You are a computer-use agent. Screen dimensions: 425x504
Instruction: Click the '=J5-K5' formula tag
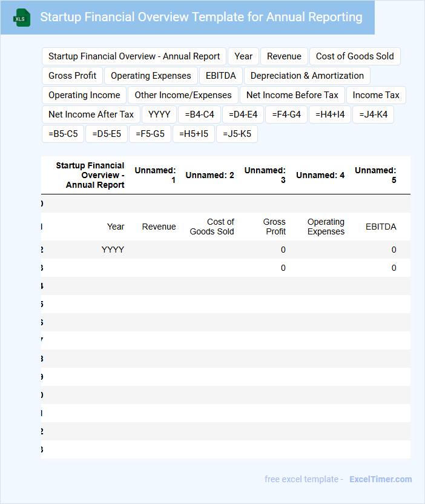pos(237,134)
